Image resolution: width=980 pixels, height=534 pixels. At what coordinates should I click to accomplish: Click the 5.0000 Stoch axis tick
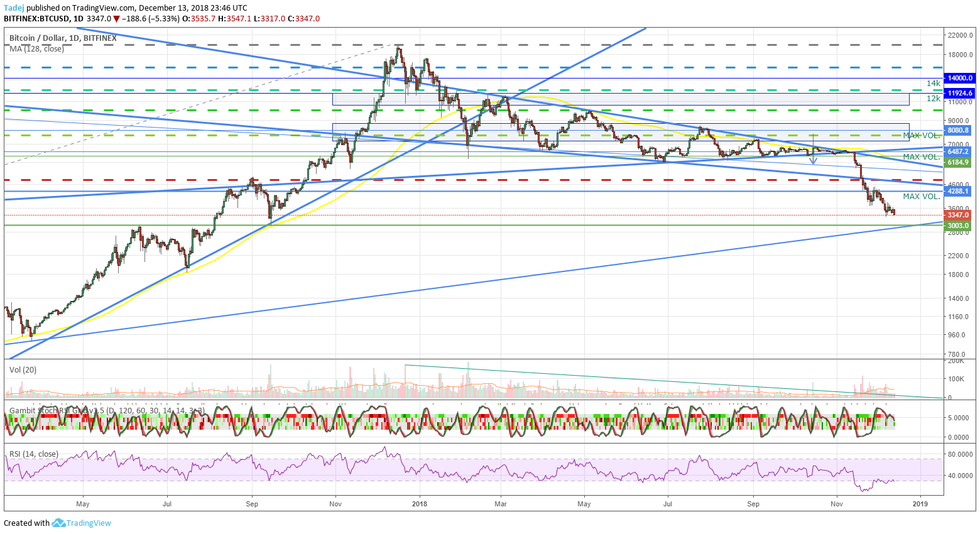click(960, 417)
